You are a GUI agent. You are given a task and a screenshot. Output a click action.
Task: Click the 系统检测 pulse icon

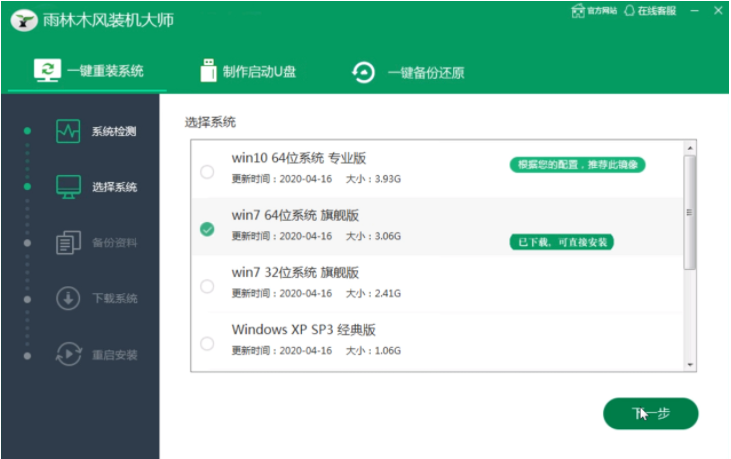pyautogui.click(x=68, y=131)
